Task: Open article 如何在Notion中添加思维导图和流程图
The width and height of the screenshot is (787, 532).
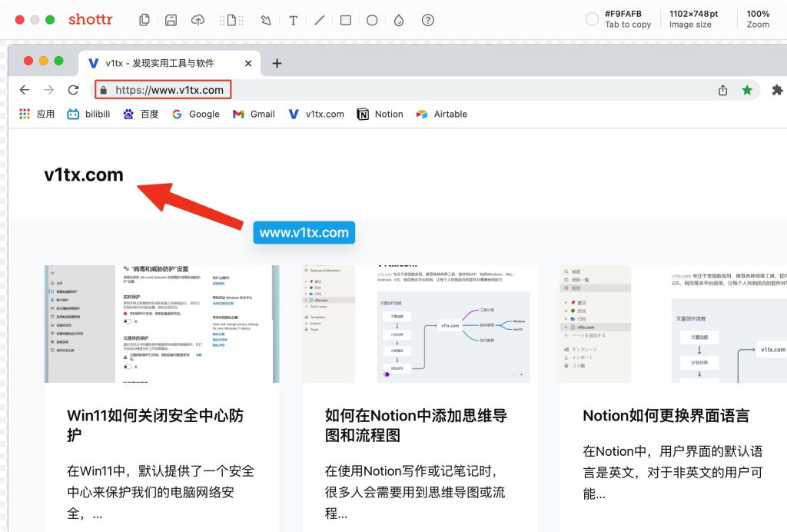Action: [x=416, y=424]
